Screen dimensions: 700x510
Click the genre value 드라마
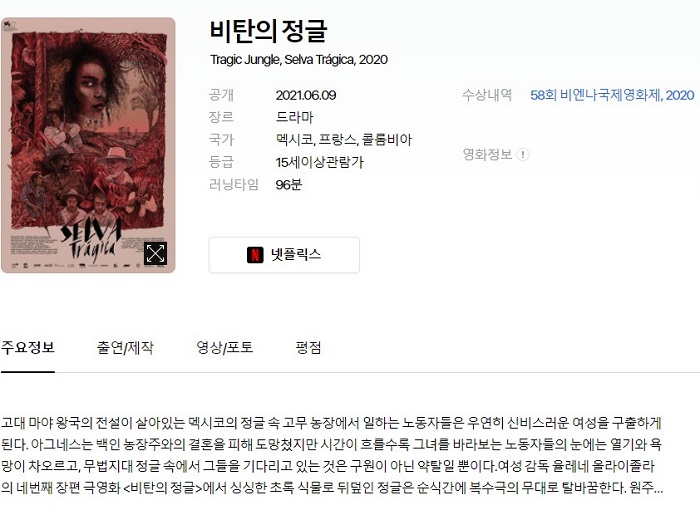(295, 117)
